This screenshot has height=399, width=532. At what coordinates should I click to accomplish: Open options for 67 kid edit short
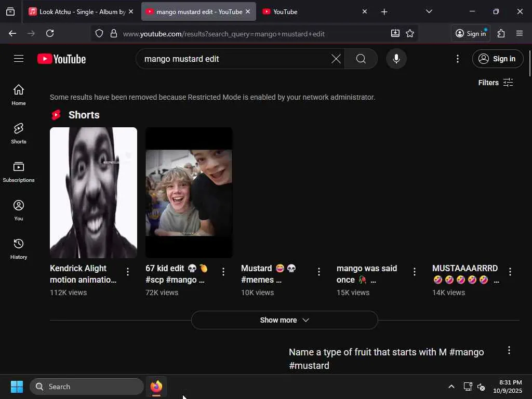click(x=223, y=271)
